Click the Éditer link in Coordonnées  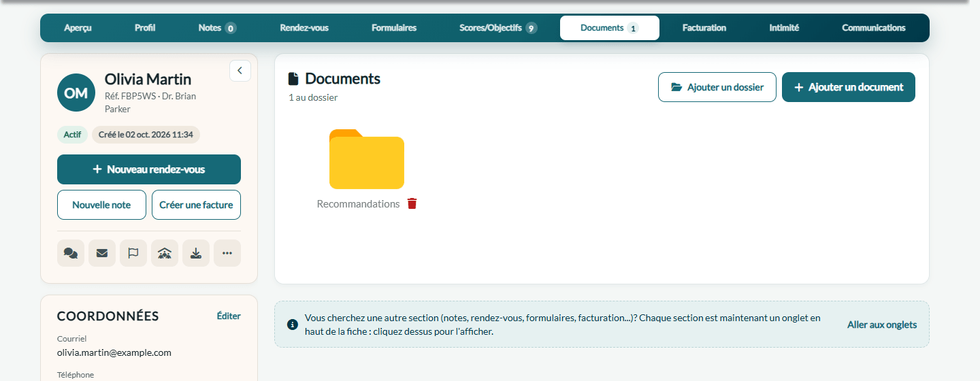pyautogui.click(x=229, y=316)
